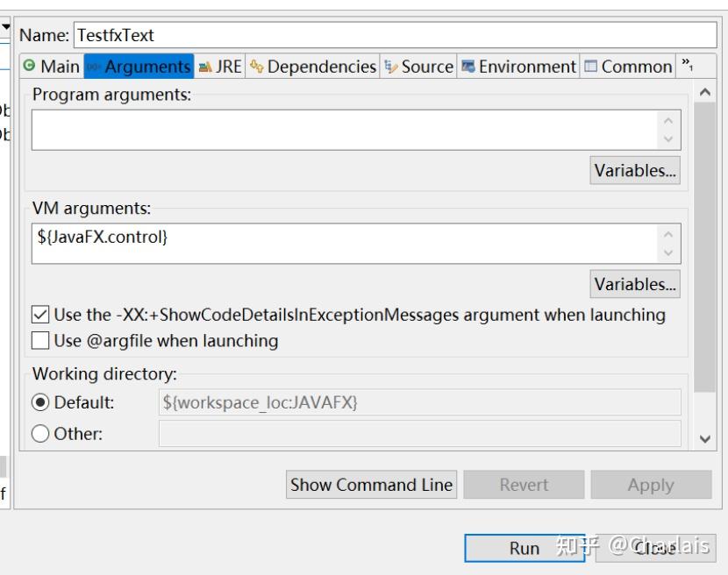
Task: Run the TestfxText configuration
Action: tap(525, 548)
